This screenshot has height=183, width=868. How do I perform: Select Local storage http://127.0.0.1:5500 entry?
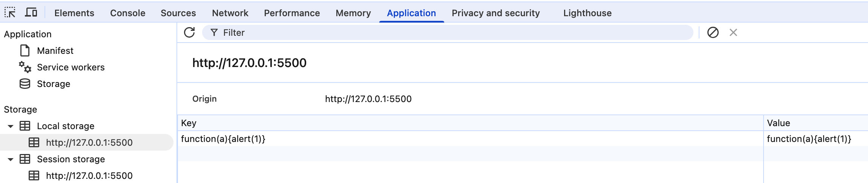tap(89, 143)
